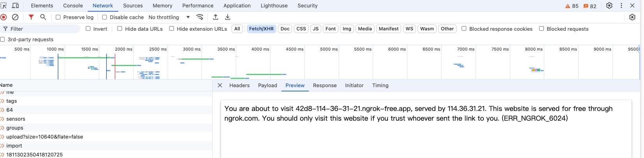Open No throttling dropdown
The image size is (644, 158).
169,17
